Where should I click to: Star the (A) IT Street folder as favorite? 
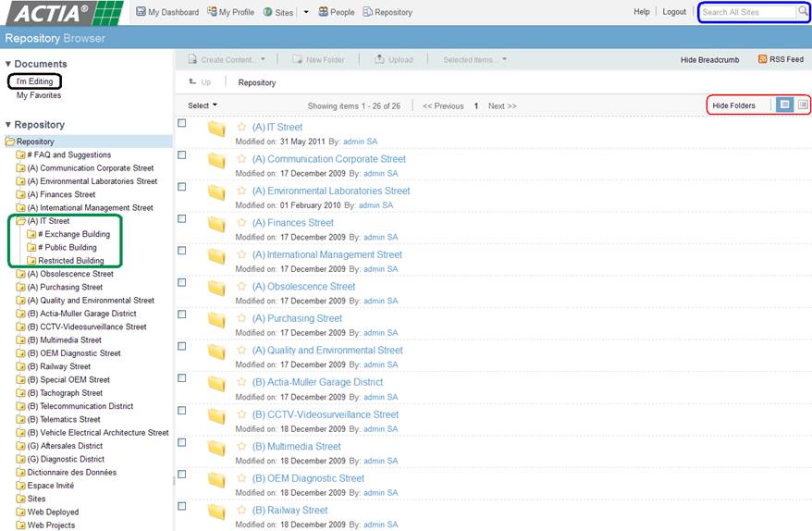(242, 128)
